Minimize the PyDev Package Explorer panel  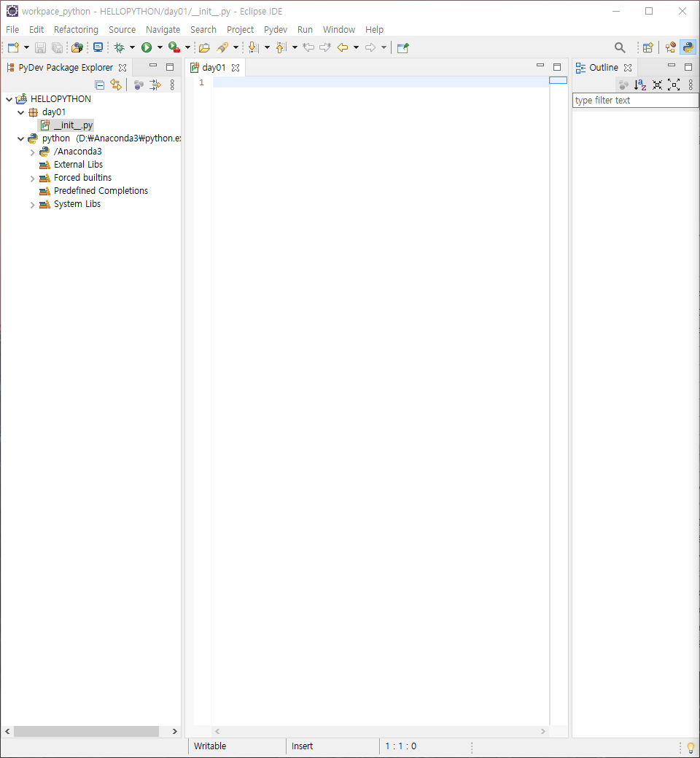[x=153, y=66]
